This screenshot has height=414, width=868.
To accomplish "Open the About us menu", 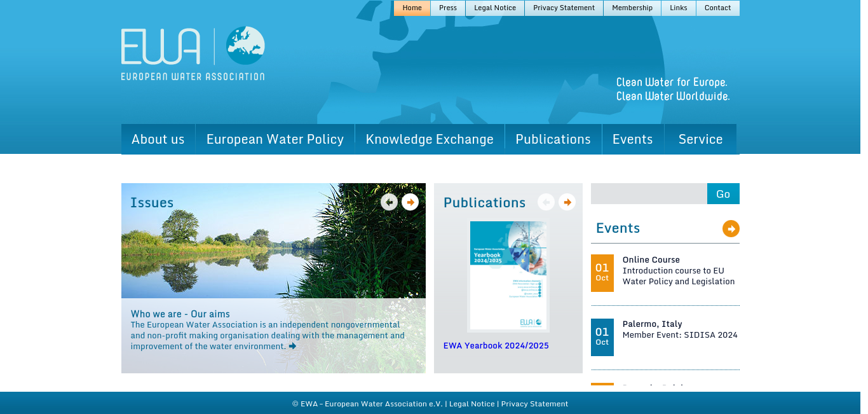I will tap(158, 139).
